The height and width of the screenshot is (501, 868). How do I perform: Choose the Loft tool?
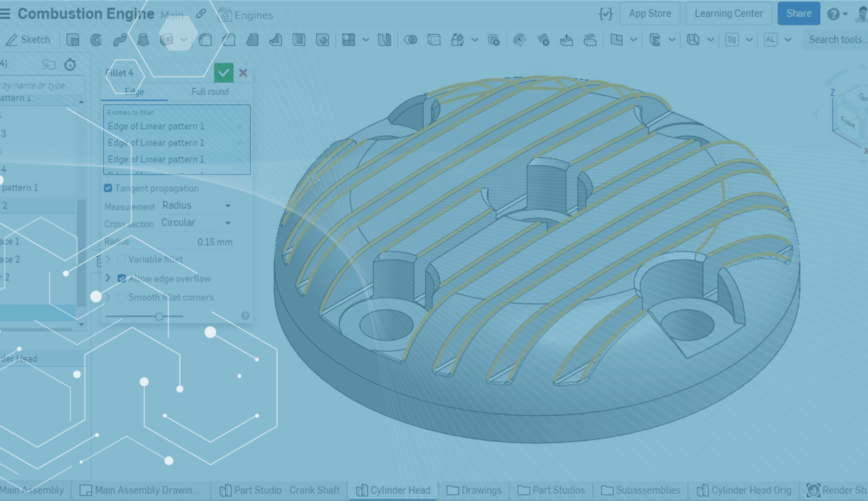143,40
